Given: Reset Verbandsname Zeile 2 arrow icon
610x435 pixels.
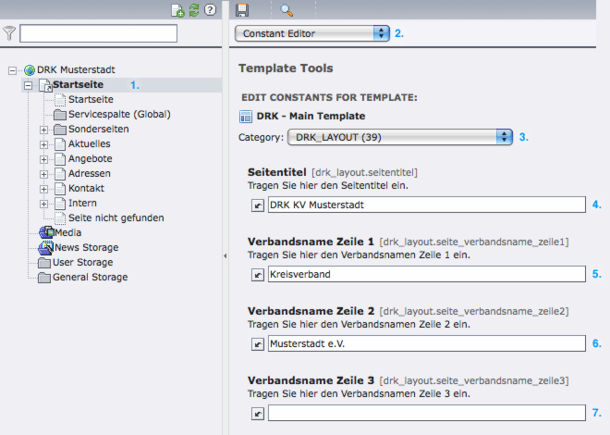Looking at the screenshot, I should click(258, 344).
